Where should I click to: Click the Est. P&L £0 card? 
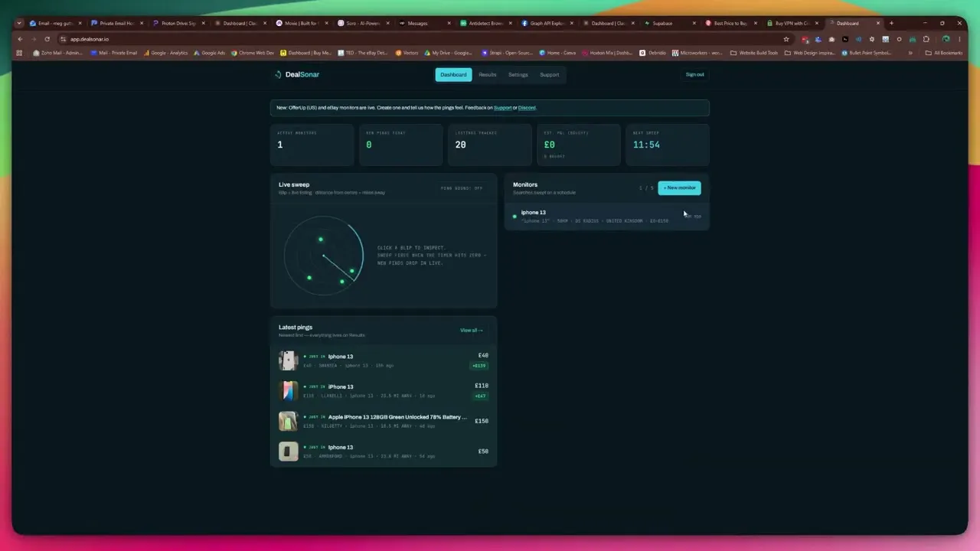click(x=579, y=145)
